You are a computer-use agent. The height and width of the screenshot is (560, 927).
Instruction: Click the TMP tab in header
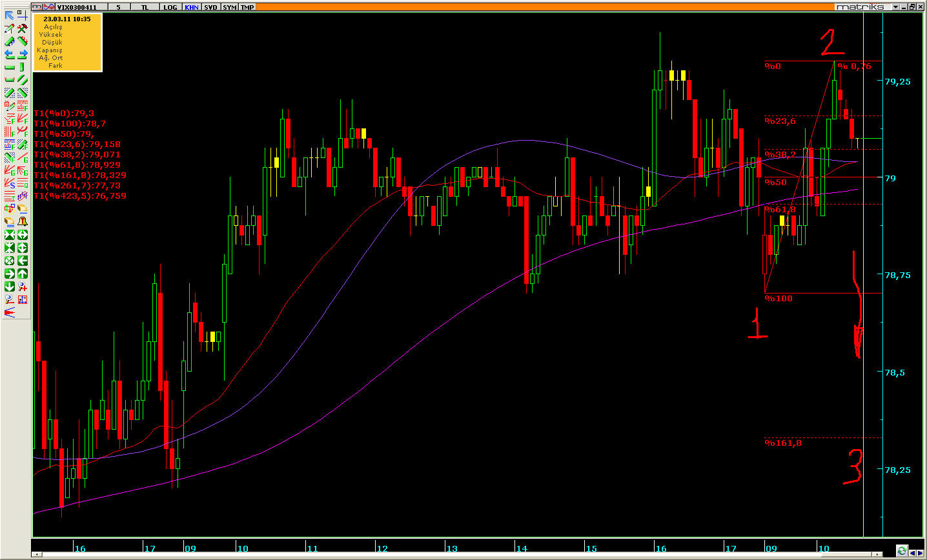247,6
